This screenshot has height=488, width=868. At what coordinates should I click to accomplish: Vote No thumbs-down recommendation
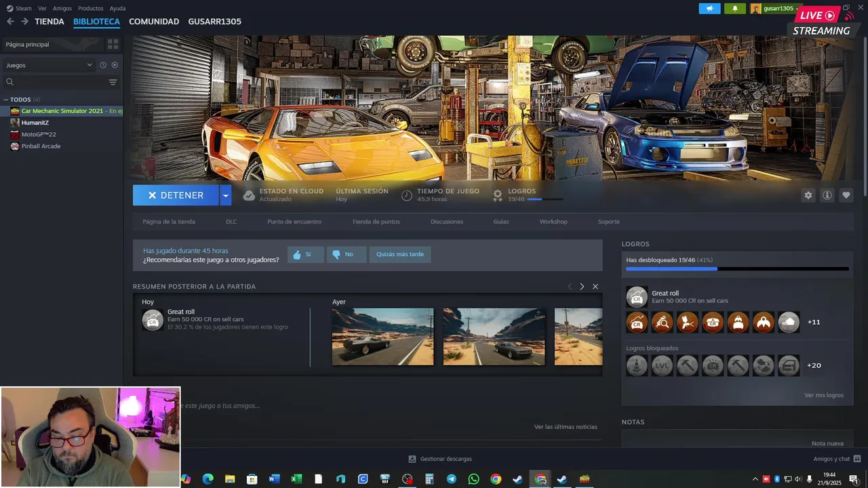[347, 254]
